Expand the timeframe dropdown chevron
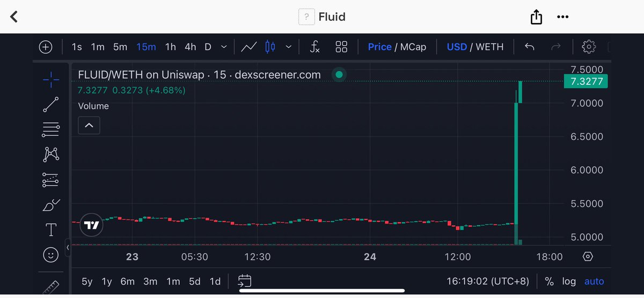This screenshot has width=644, height=298. coord(224,47)
